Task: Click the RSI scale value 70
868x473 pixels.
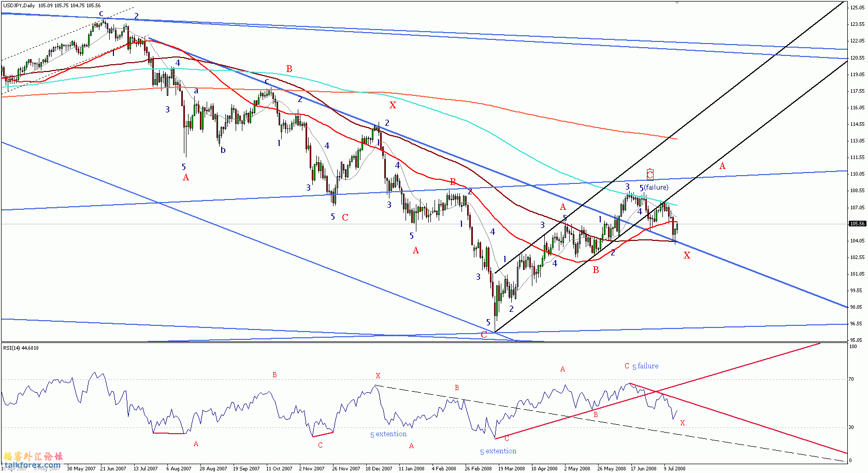Action: [851, 379]
